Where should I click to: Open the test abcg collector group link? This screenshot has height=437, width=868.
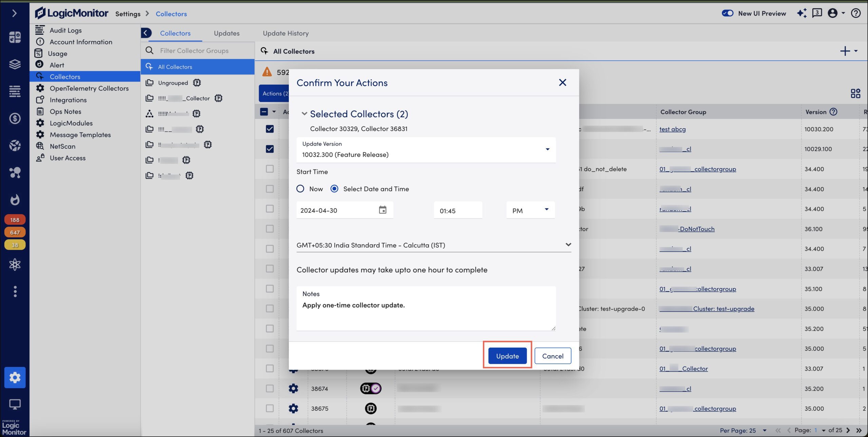click(x=672, y=129)
